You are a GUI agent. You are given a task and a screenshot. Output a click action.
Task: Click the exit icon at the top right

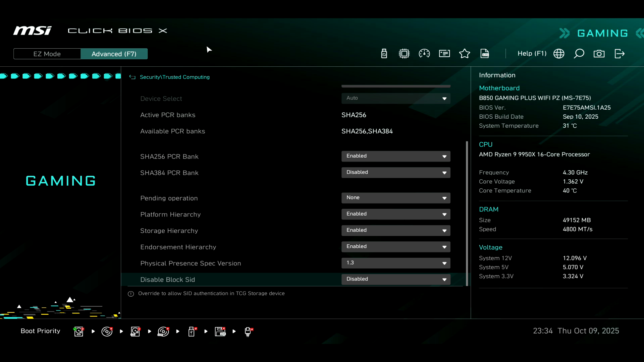click(620, 54)
